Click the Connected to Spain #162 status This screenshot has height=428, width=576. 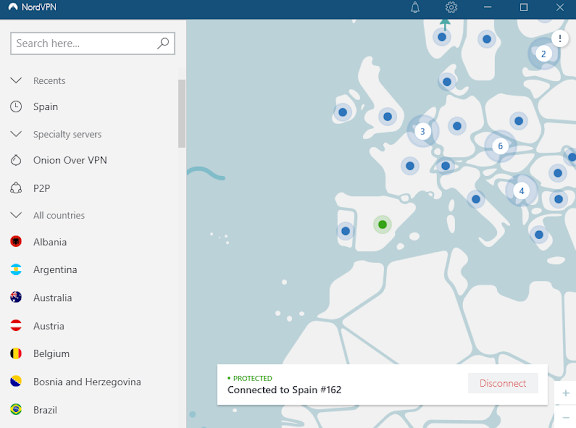pos(284,390)
